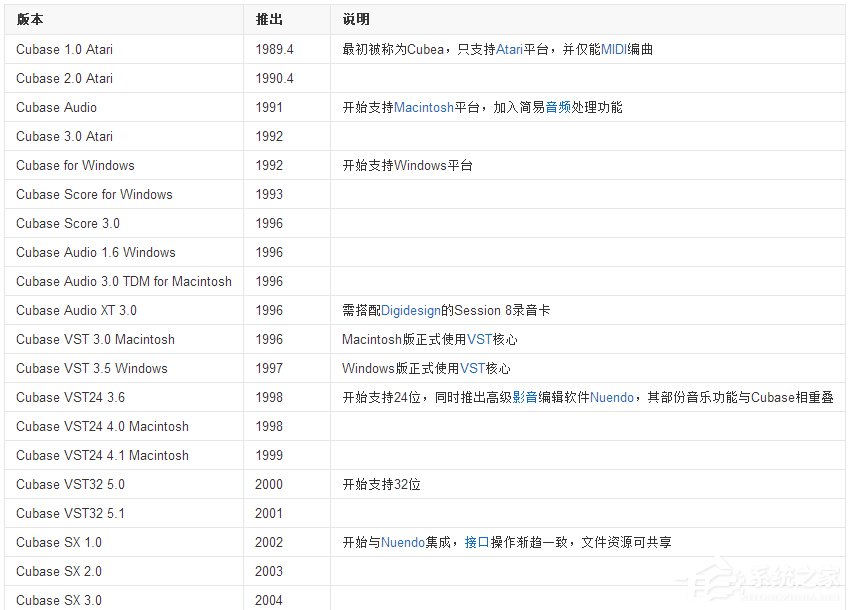Viewport: 849px width, 610px height.
Task: Click the 2001 release year
Action: 269,513
